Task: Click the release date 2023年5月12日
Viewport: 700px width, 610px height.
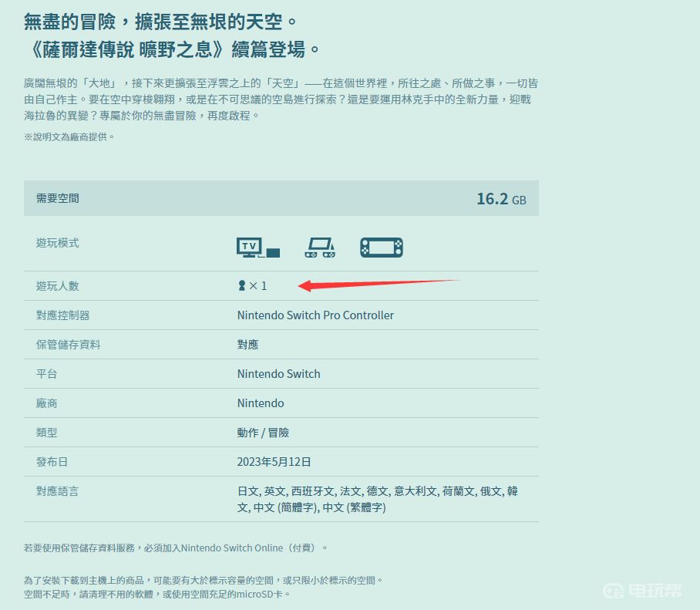Action: coord(274,462)
